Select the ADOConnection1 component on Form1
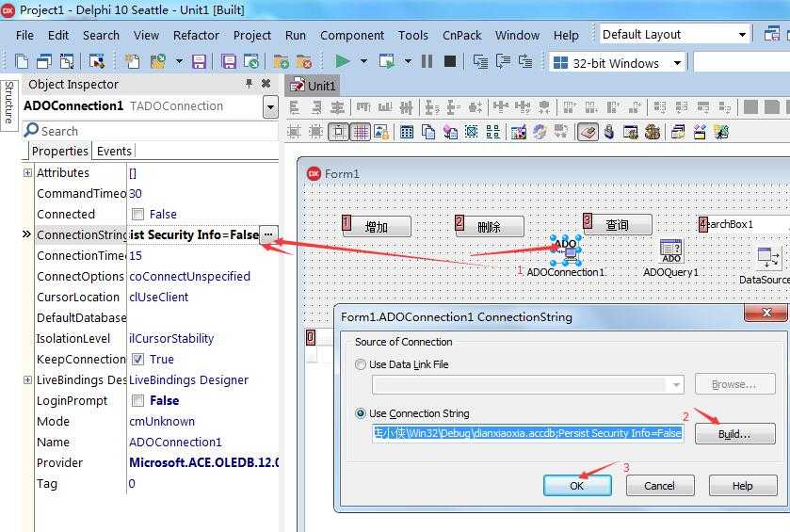The image size is (790, 532). tap(566, 250)
